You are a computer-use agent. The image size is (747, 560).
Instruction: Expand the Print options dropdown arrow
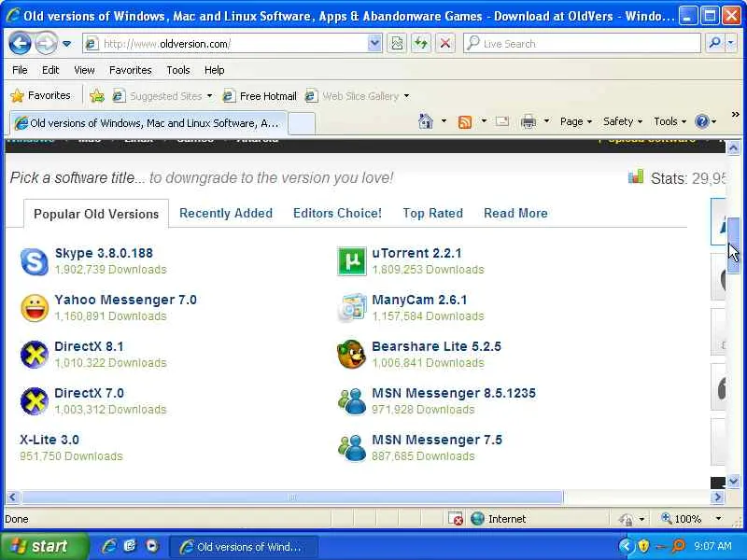tap(546, 121)
